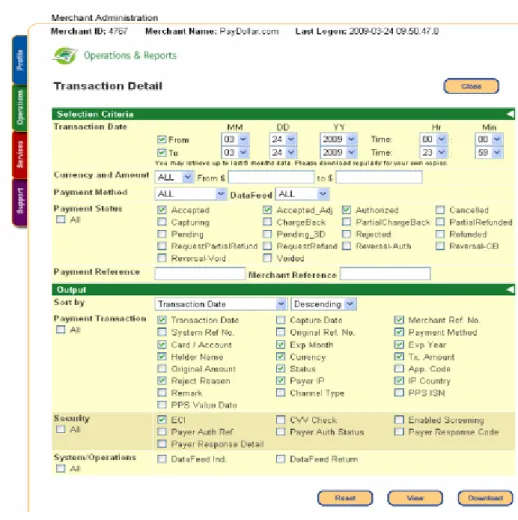
Task: Check the Cancelled status checkbox
Action: pyautogui.click(x=440, y=210)
